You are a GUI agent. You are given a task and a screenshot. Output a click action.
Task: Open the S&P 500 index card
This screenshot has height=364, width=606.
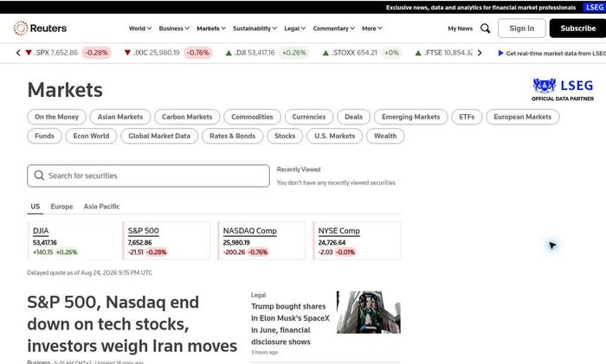(166, 241)
